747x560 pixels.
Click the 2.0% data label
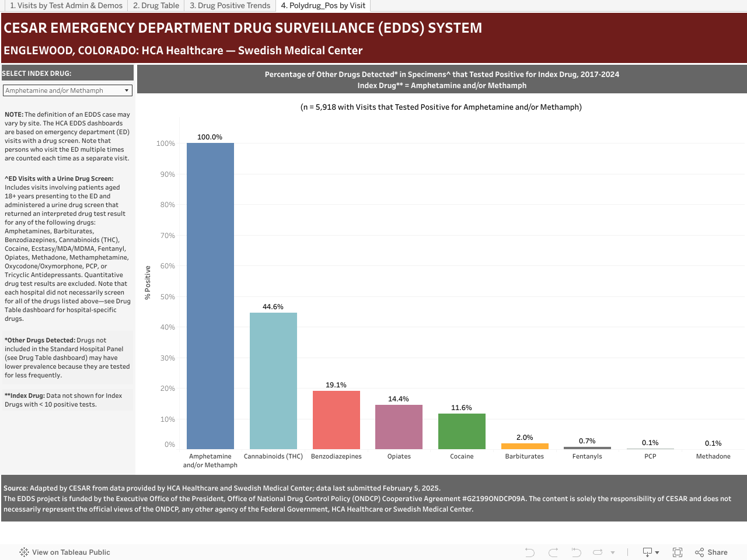point(525,437)
